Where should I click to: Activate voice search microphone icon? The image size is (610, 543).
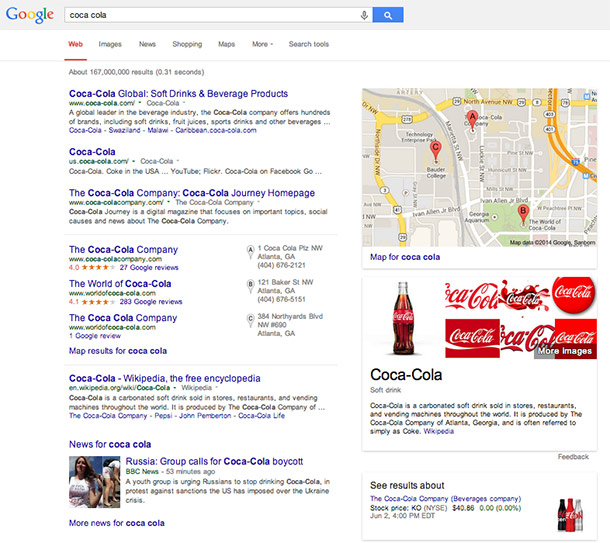coord(364,15)
